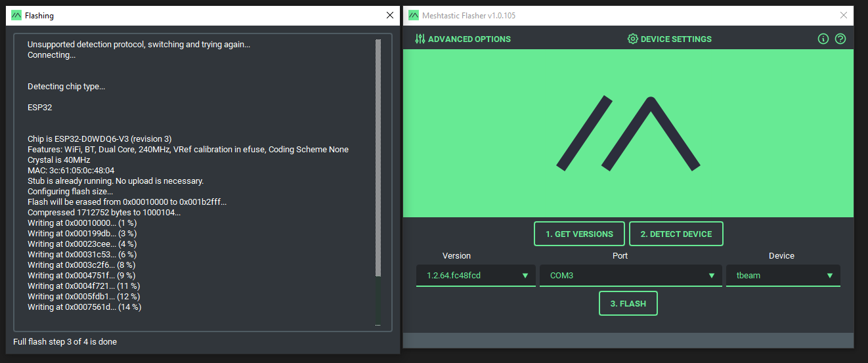The width and height of the screenshot is (868, 363).
Task: Click the sliders icon beside Advanced Options
Action: click(420, 39)
